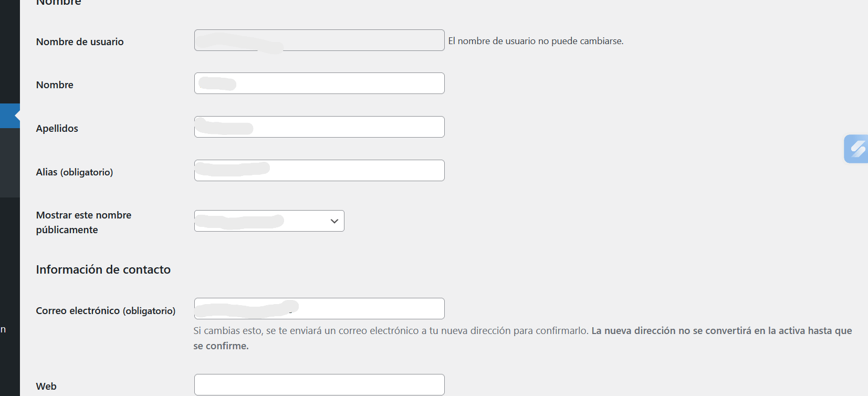868x396 pixels.
Task: Click the sidebar item ending in 'n'
Action: 4,329
